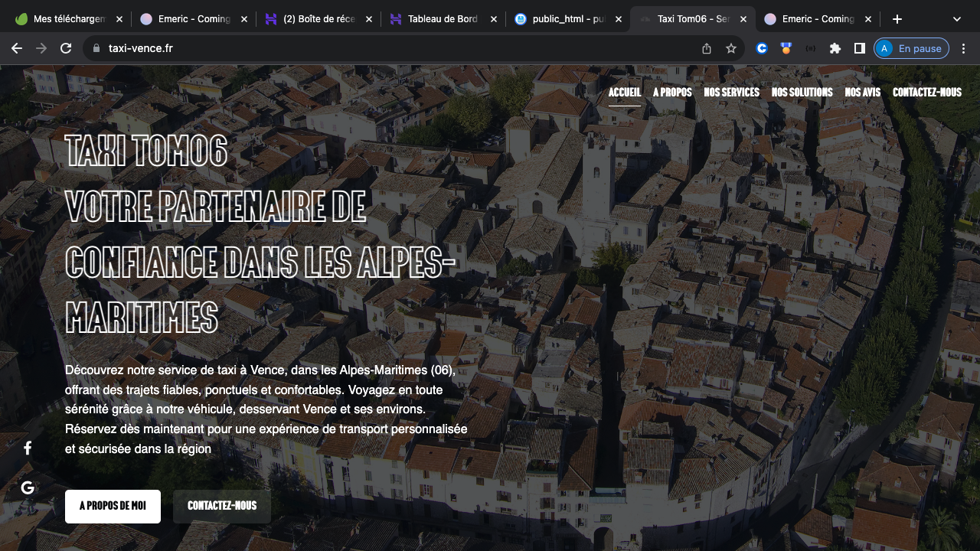Reload the taxi-vence.fr page
Screen dimensions: 980x551
point(66,48)
